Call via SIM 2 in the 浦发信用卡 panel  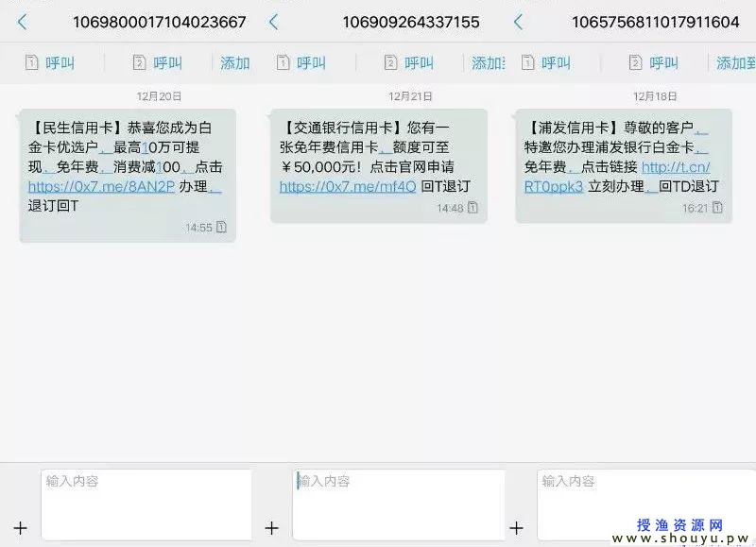click(x=654, y=62)
